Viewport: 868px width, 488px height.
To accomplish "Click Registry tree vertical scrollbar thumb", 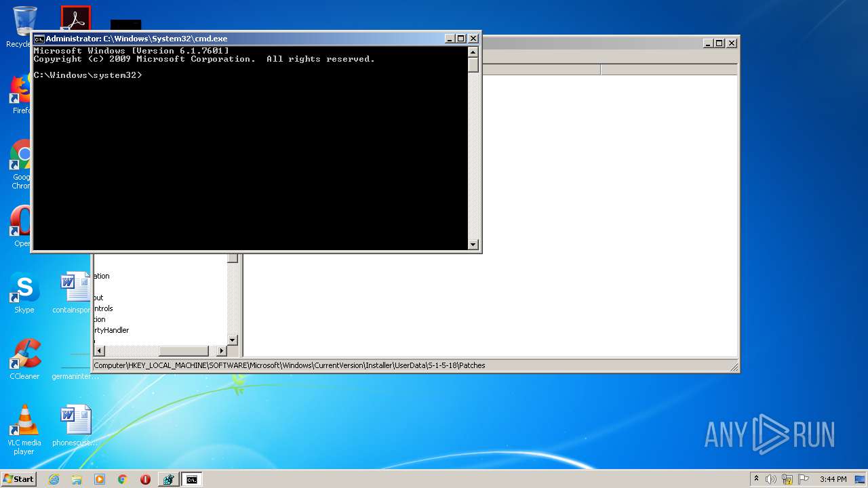I will click(x=233, y=258).
